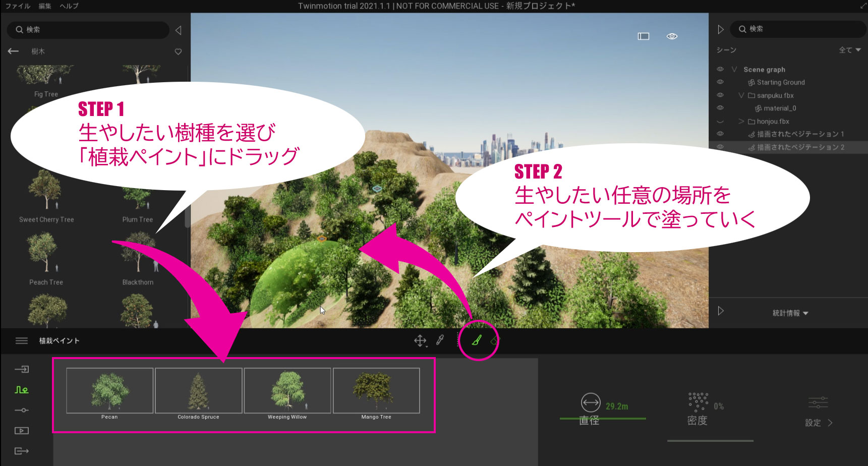Open the hamburger menu beside 植栽ペイント
868x466 pixels.
tap(22, 341)
